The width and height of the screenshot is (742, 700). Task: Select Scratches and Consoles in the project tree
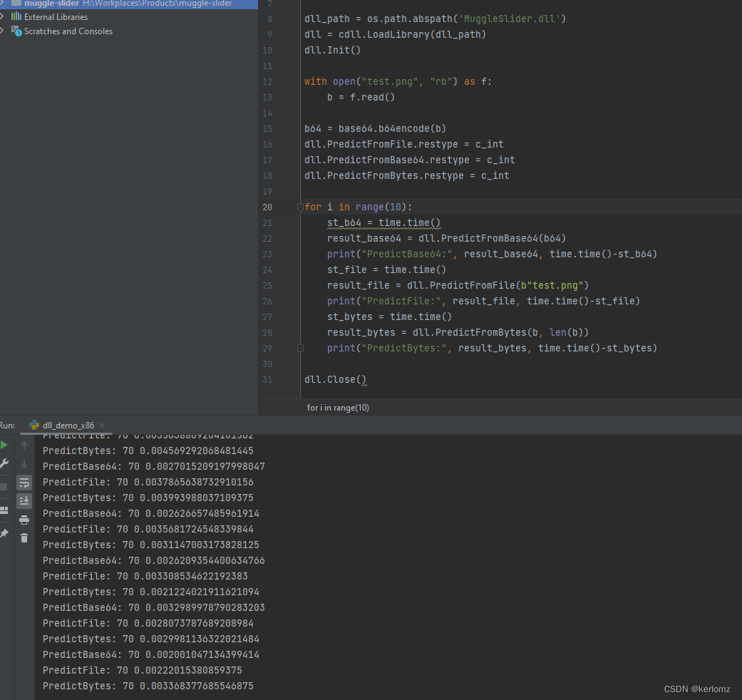tap(68, 31)
